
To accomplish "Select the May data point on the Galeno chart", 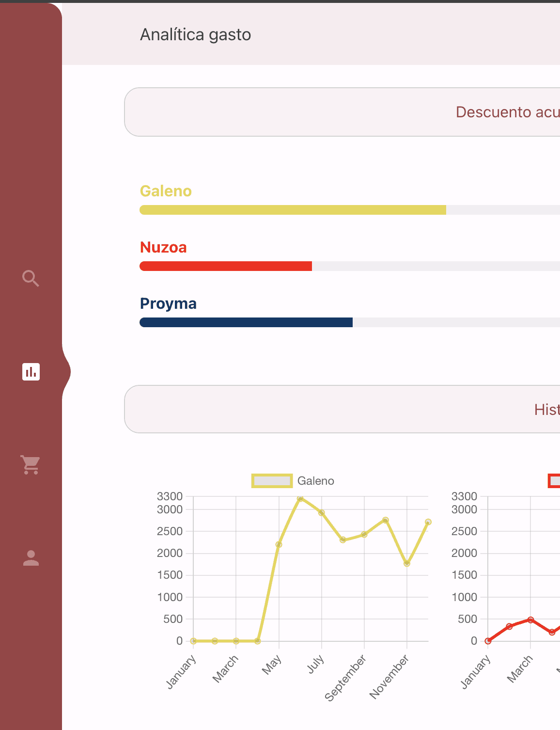I will [x=280, y=544].
